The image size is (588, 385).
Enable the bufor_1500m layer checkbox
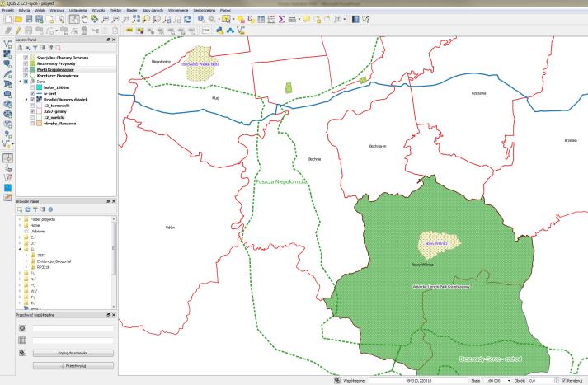pos(32,87)
